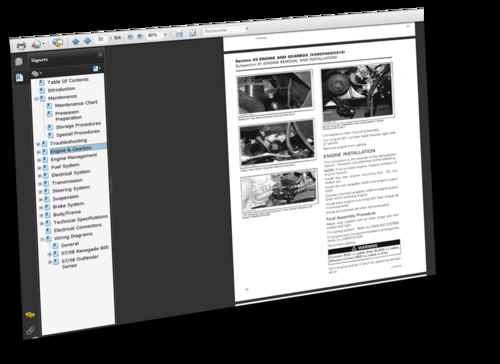This screenshot has height=364, width=500.
Task: Click the front engine mounting bolt photo
Action: tap(277, 143)
